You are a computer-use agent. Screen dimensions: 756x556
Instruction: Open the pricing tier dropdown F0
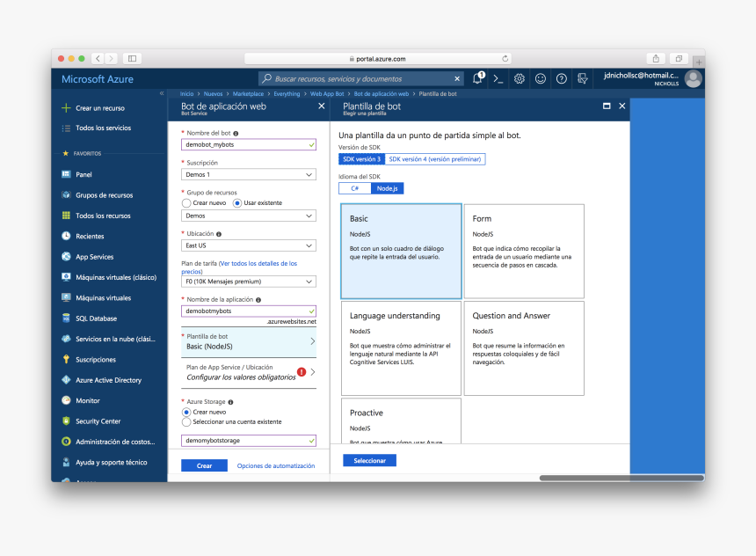tap(249, 282)
